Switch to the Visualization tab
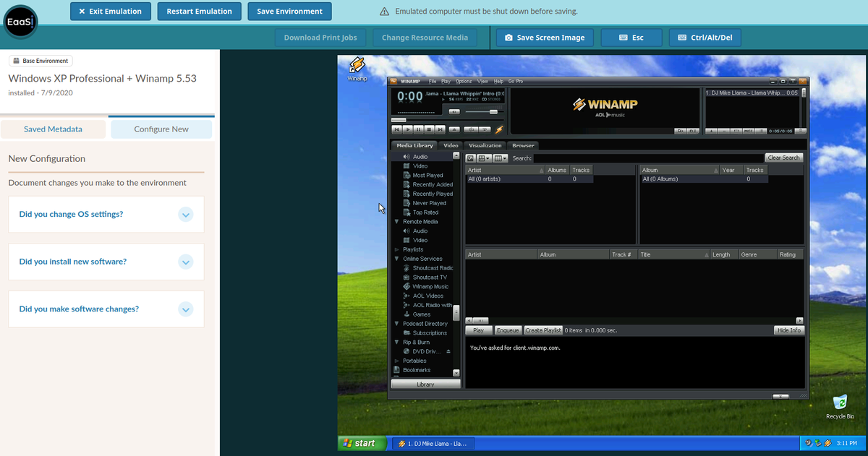The height and width of the screenshot is (456, 868). (485, 145)
